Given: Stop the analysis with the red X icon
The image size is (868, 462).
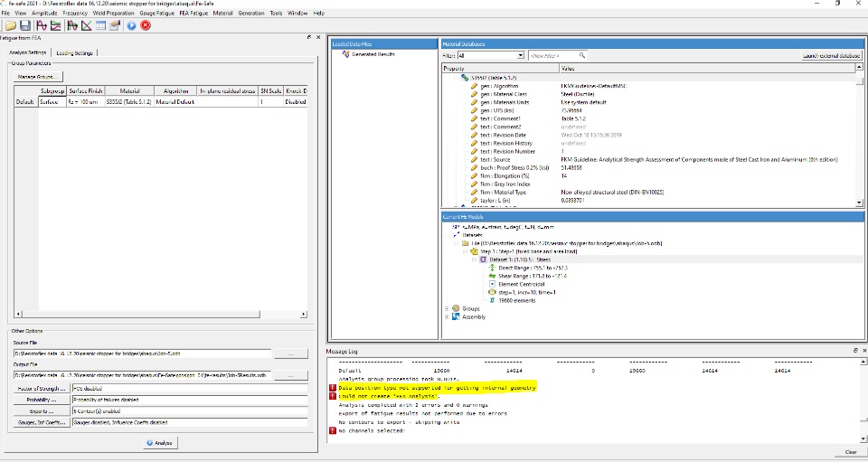Looking at the screenshot, I should coord(146,25).
